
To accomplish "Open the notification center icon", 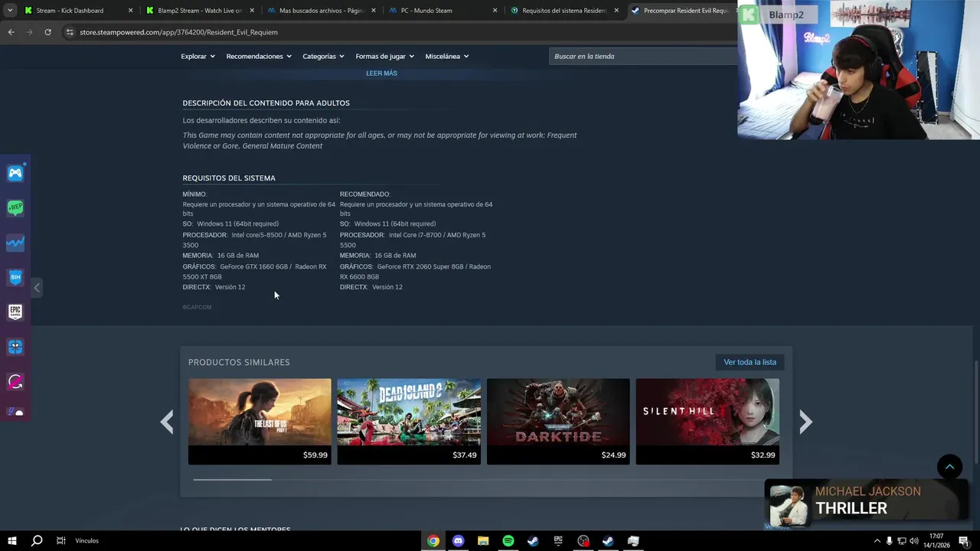I will pyautogui.click(x=964, y=540).
